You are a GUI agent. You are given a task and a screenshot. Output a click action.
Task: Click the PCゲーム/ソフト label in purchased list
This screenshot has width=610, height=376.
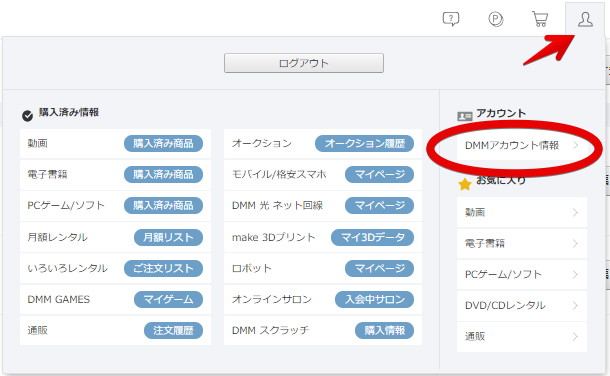[66, 205]
